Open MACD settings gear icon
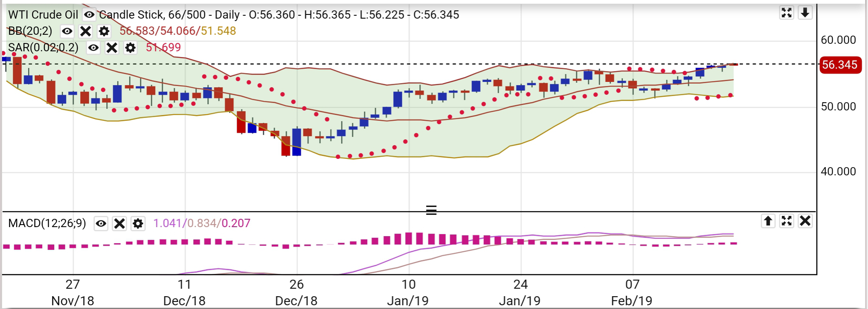The width and height of the screenshot is (868, 309). coord(138,224)
